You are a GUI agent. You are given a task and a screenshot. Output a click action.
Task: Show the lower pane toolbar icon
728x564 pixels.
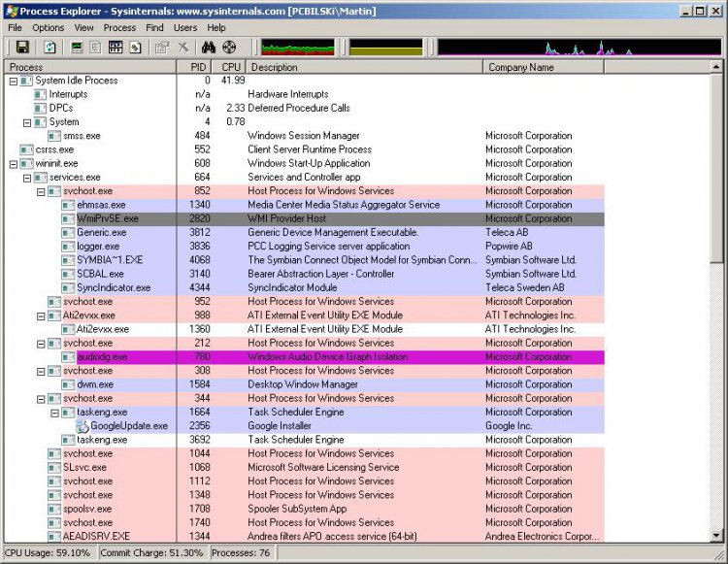coord(116,47)
